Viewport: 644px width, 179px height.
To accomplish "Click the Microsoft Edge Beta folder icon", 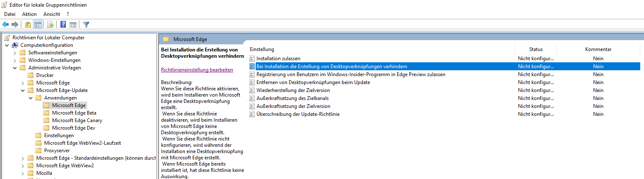I will (46, 113).
